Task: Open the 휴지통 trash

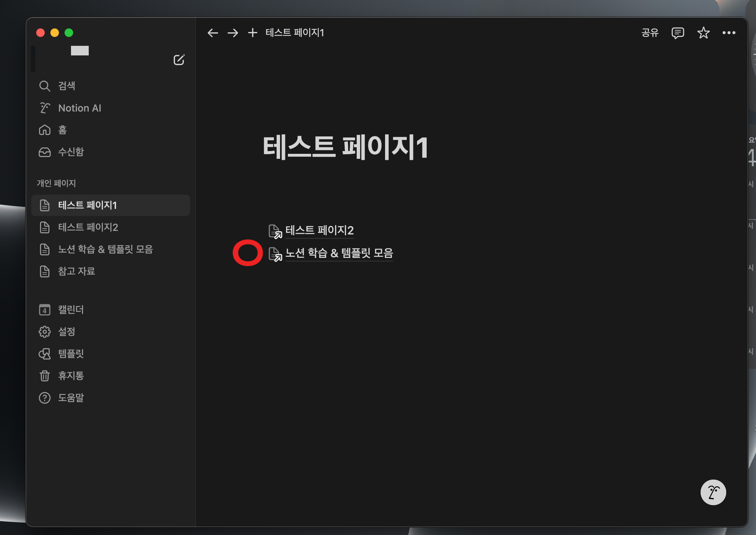Action: click(x=71, y=375)
